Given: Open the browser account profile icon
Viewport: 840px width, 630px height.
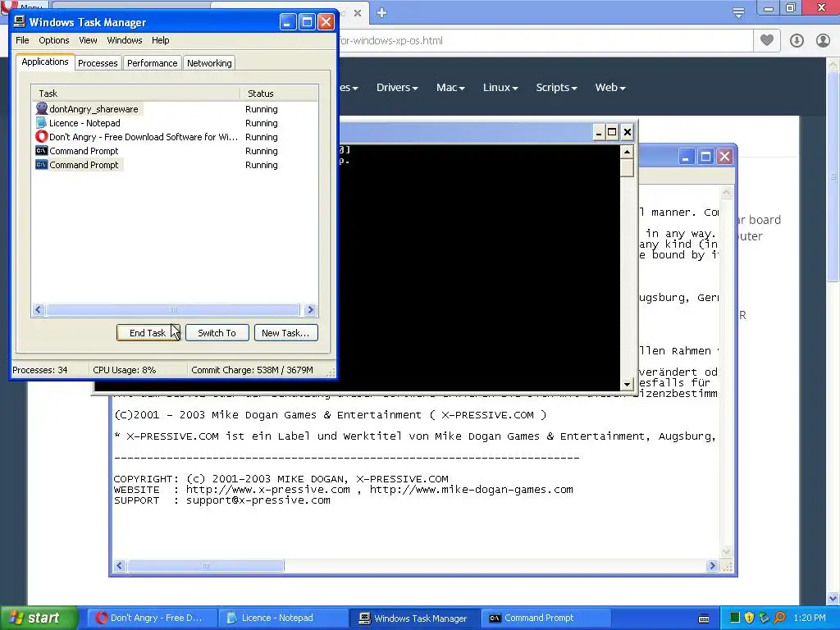Looking at the screenshot, I should coord(823,40).
